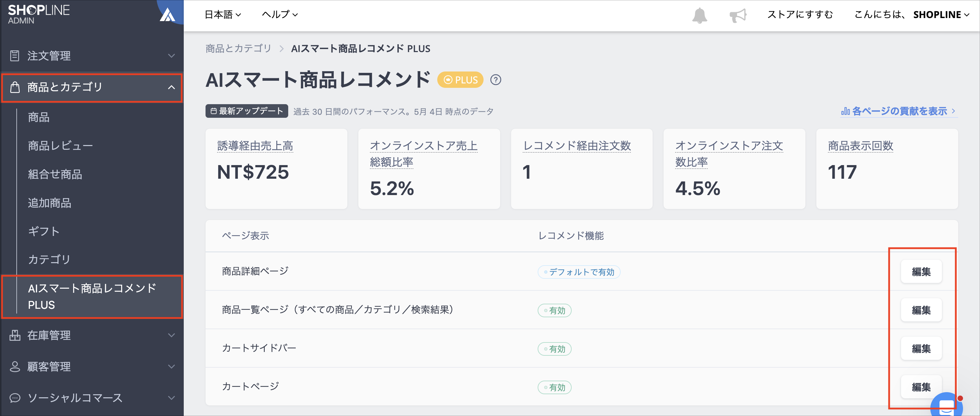This screenshot has width=980, height=416.
Task: Click the 有効 badge in カートサイドバー row
Action: [x=554, y=349]
